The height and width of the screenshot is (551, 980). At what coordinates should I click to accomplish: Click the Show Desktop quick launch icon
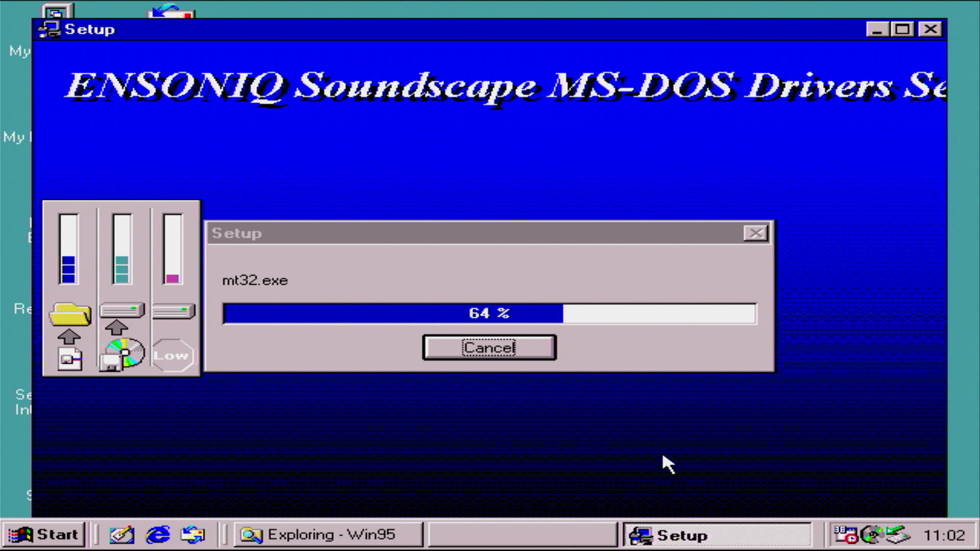click(x=121, y=534)
